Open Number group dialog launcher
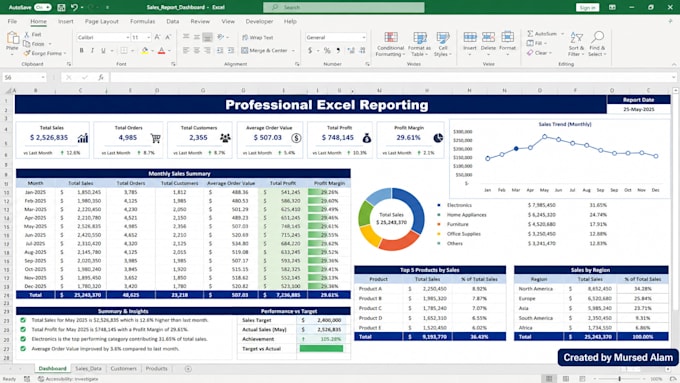680x383 pixels. click(x=367, y=64)
